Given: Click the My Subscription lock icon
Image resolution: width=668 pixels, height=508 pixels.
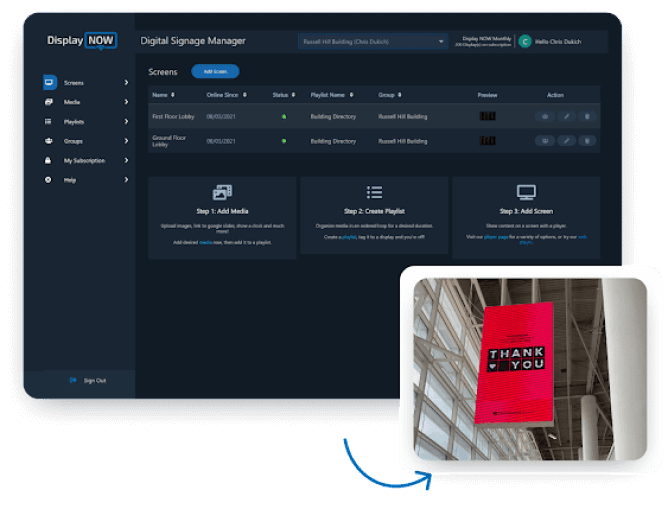Looking at the screenshot, I should [49, 160].
